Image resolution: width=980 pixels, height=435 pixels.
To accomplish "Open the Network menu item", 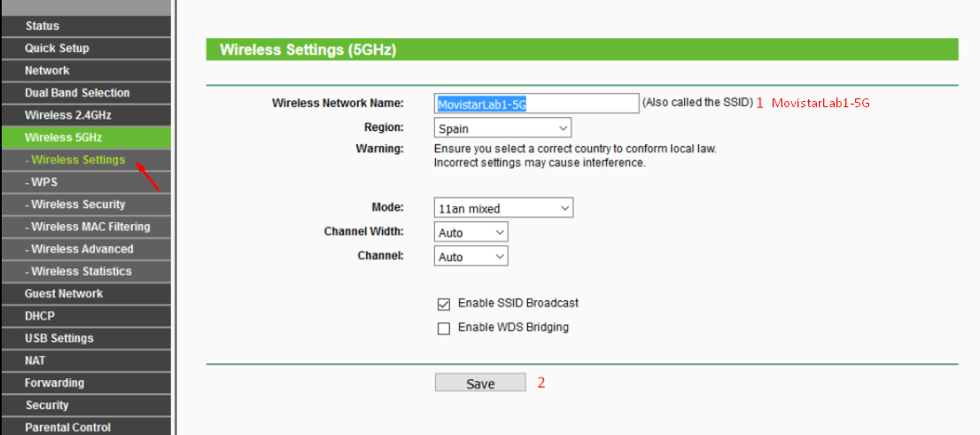I will (86, 71).
